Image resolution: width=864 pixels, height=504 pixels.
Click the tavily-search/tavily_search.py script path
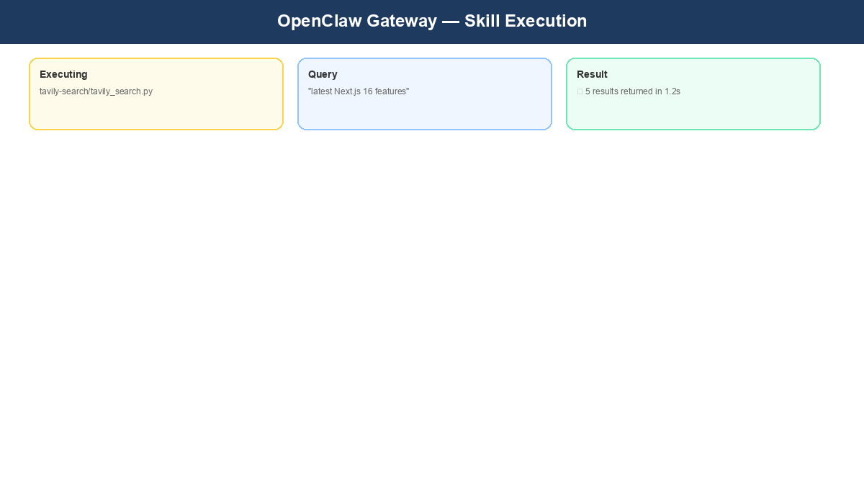click(96, 91)
